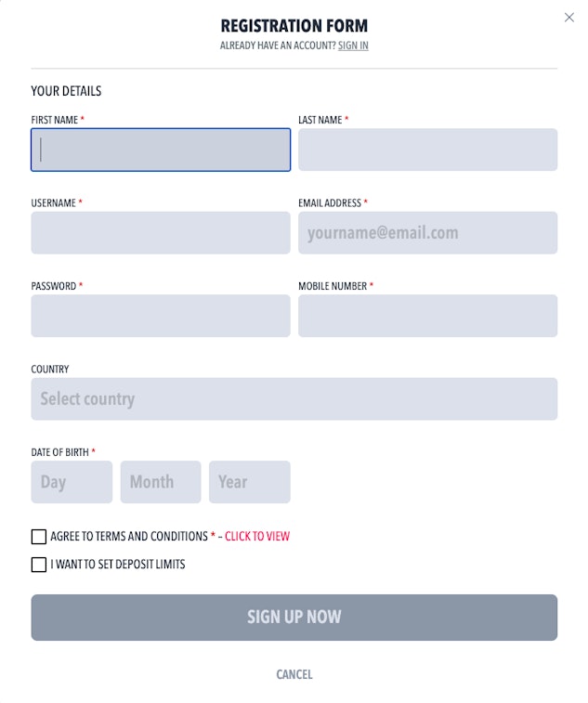588x703 pixels.
Task: Click the Registration Form heading
Action: (294, 26)
